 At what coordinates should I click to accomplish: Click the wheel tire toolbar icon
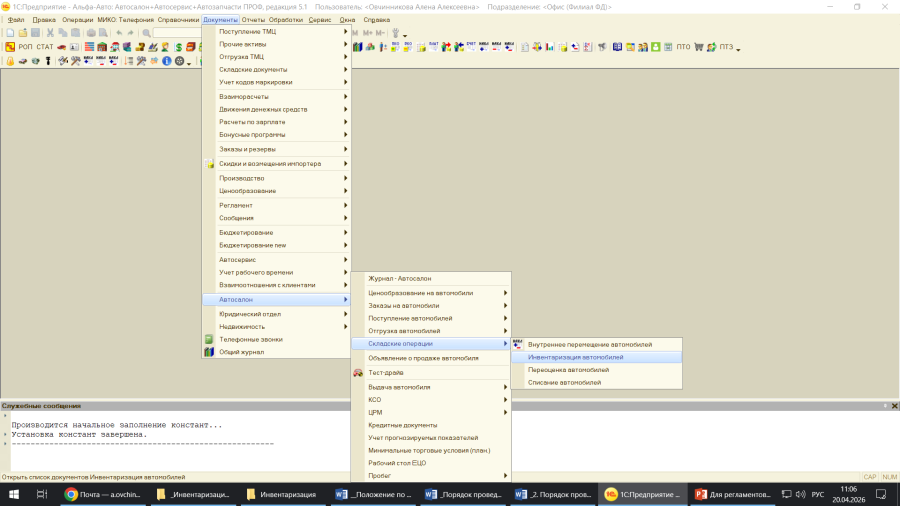[179, 61]
